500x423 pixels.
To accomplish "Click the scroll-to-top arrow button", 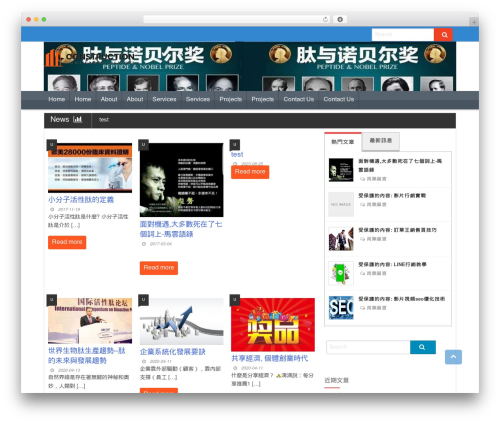I will point(453,357).
